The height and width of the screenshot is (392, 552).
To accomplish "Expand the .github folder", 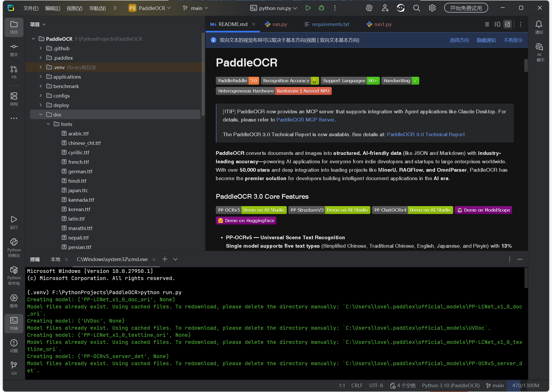I will (x=40, y=48).
